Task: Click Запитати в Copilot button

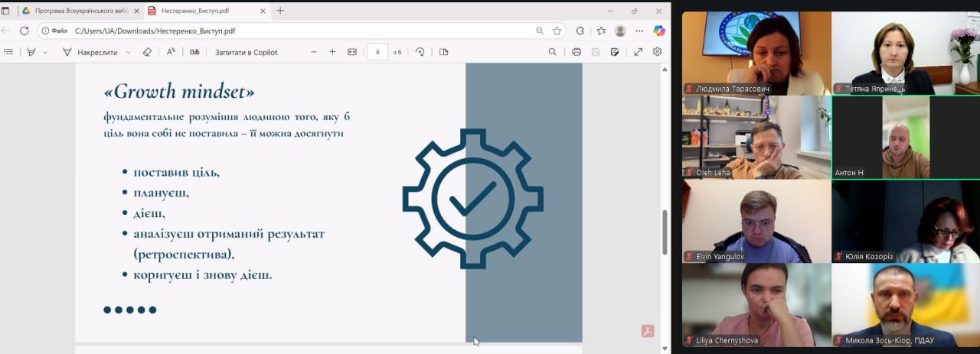Action: pos(246,52)
